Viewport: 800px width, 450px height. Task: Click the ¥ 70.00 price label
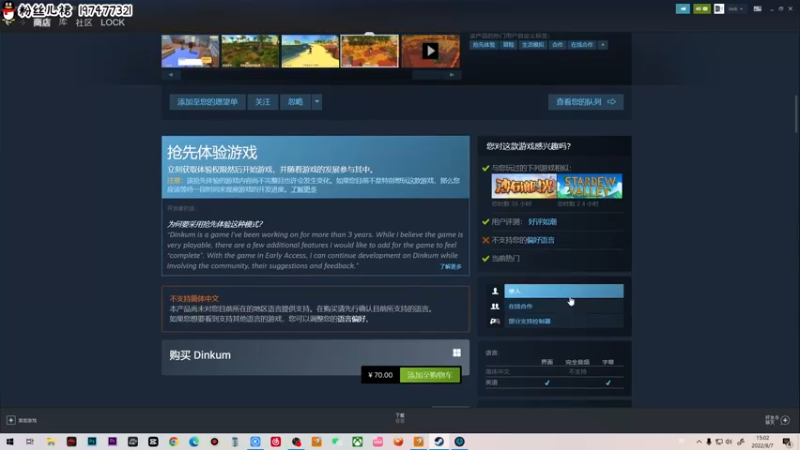(381, 375)
